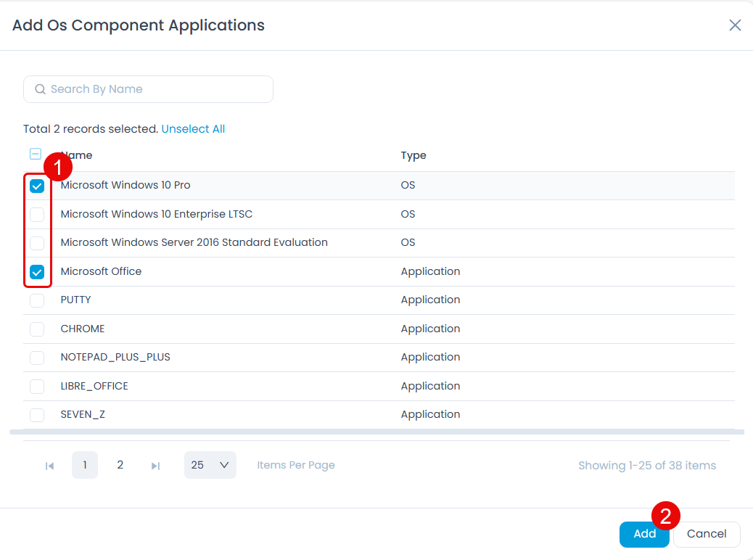Select CHROME from the list

point(36,329)
